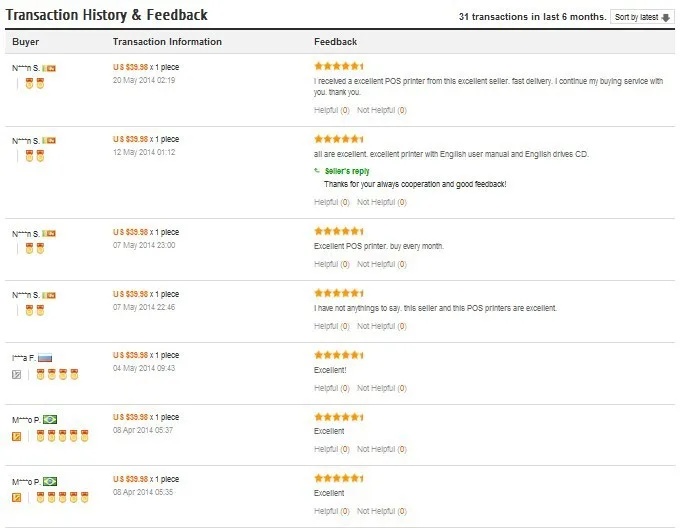This screenshot has height=528, width=680.
Task: Click the Seller's reply arrow icon
Action: pyautogui.click(x=317, y=171)
